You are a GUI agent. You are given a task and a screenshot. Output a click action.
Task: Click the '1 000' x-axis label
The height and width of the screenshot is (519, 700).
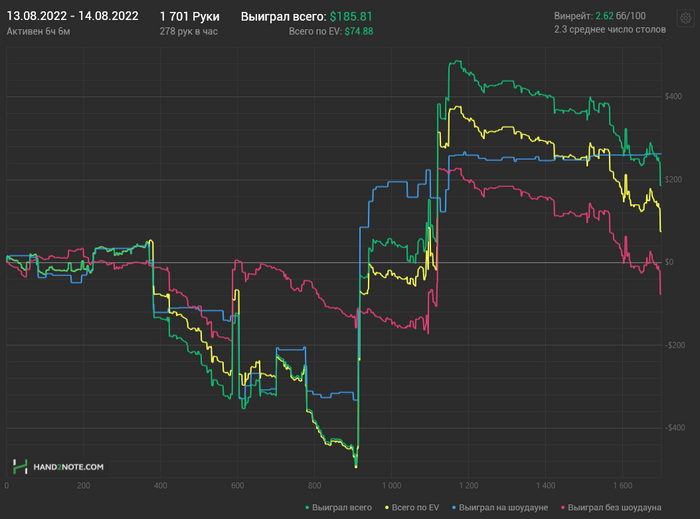[x=392, y=486]
